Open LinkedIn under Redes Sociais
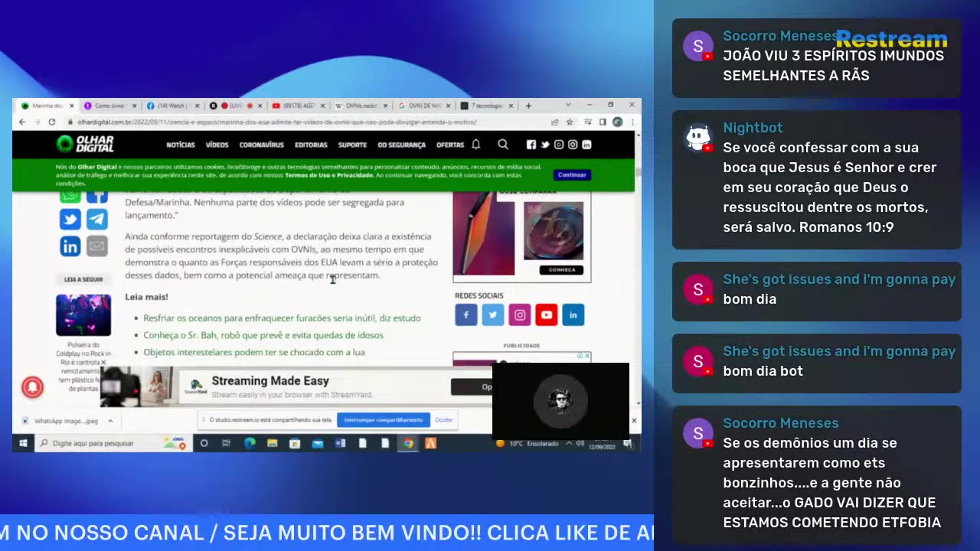This screenshot has width=980, height=551. 573,315
